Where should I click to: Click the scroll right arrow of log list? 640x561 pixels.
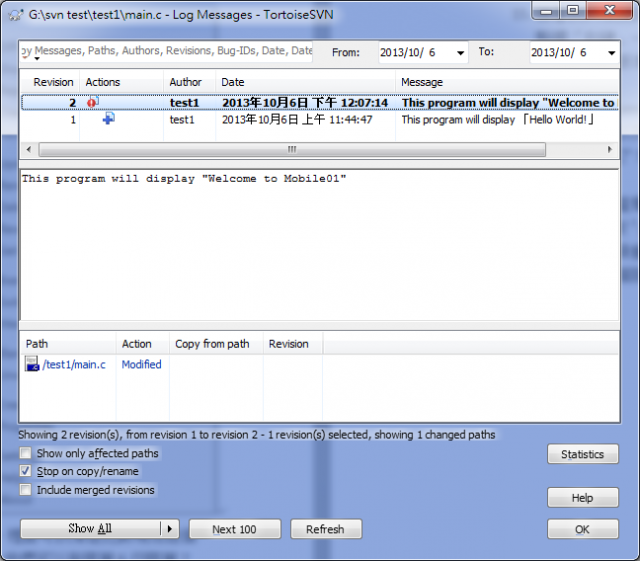(x=610, y=149)
